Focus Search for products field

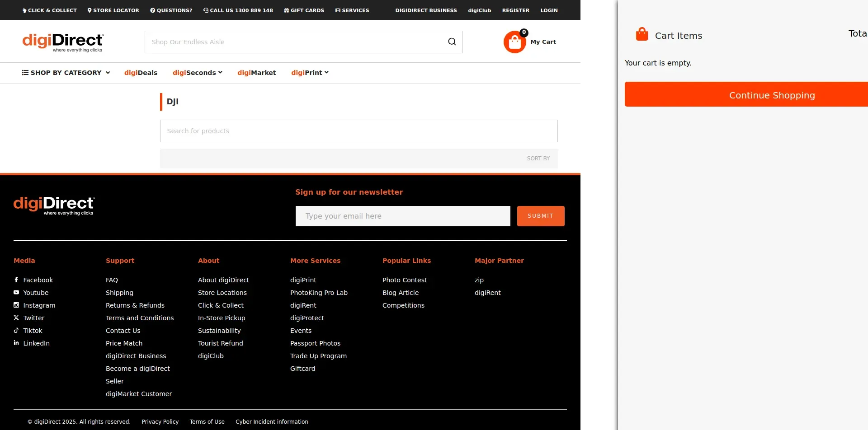coord(359,131)
